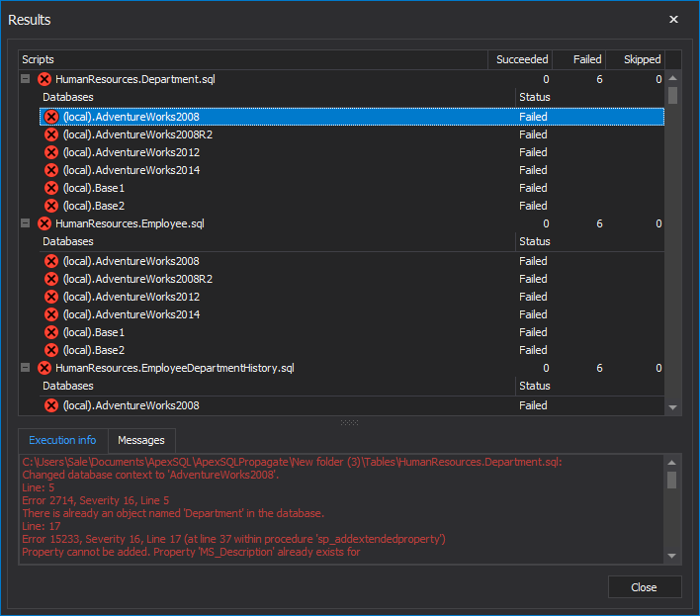Close the Results dialog with X
Screen dimensions: 700x616
[x=673, y=19]
